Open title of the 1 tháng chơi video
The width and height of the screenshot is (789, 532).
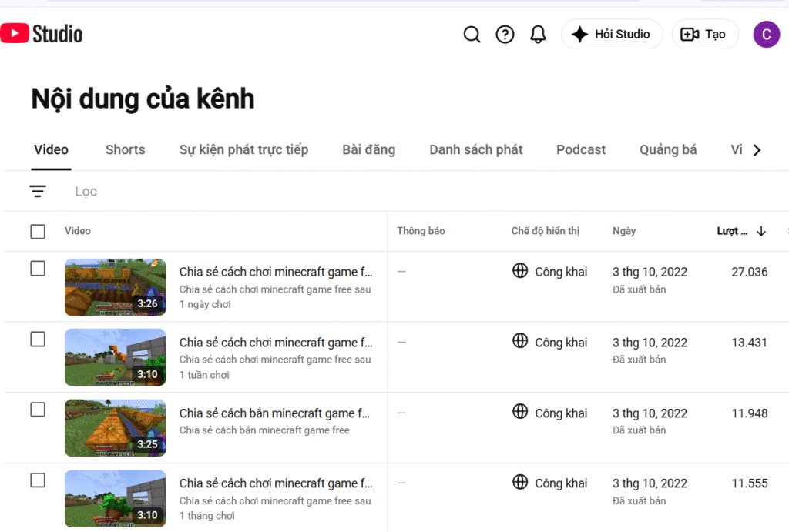[276, 483]
